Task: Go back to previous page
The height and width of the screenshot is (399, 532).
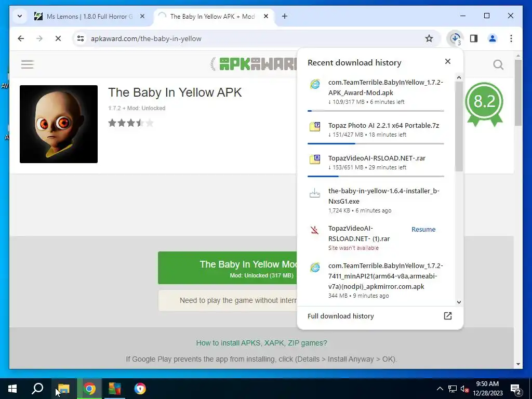Action: [x=21, y=38]
